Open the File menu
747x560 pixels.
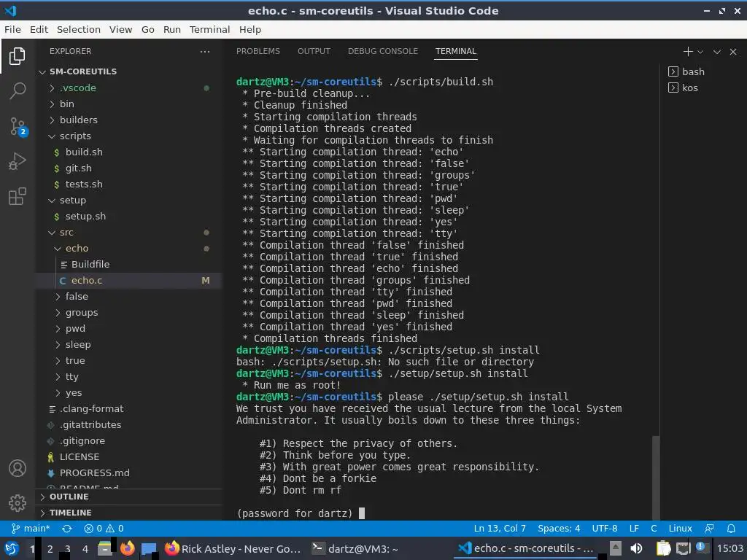tap(12, 29)
